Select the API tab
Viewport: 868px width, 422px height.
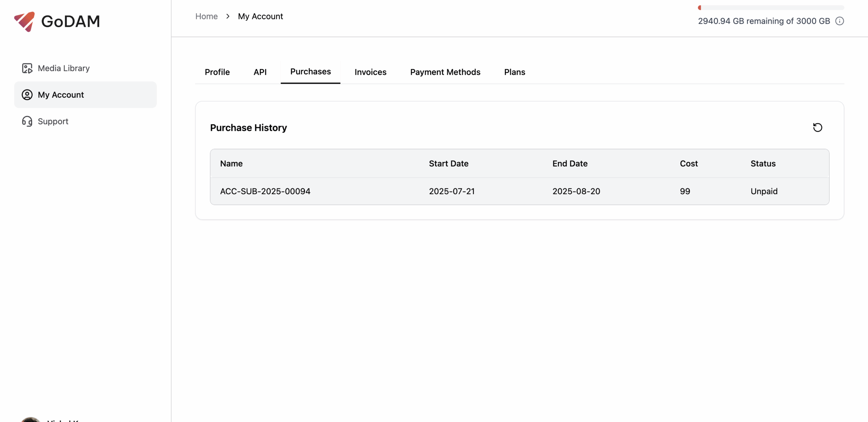click(x=260, y=72)
